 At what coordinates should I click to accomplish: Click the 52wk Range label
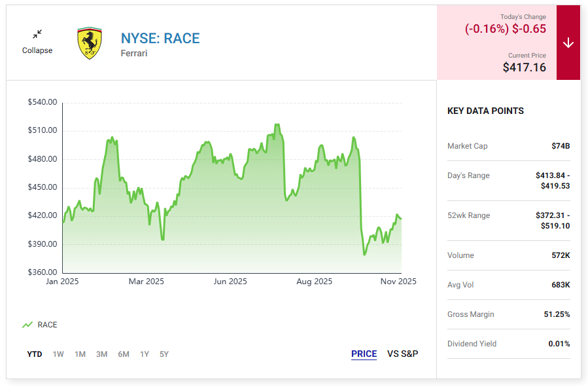click(468, 215)
